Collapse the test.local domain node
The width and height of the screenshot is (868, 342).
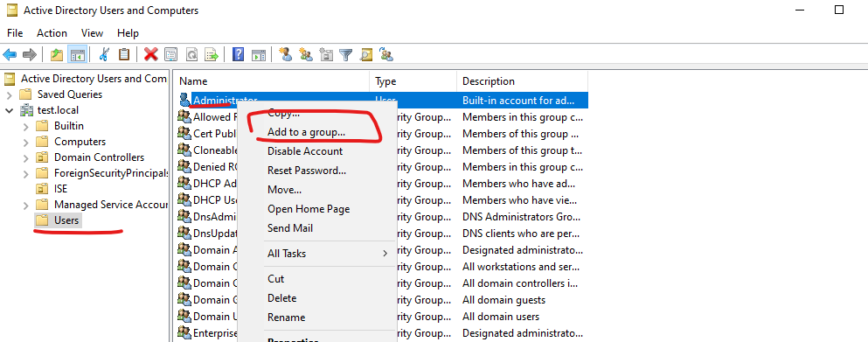(x=9, y=110)
